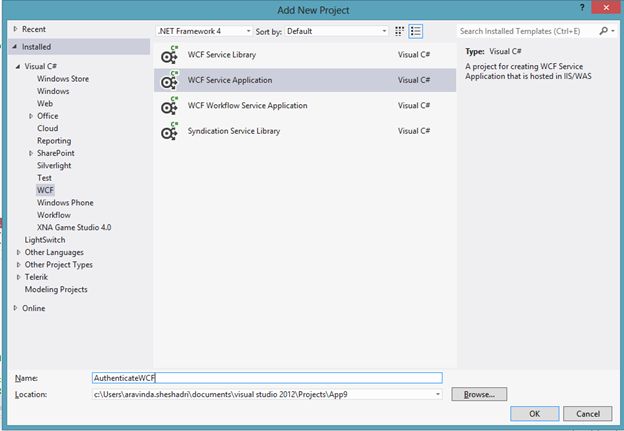Select the WCF category

(x=45, y=190)
